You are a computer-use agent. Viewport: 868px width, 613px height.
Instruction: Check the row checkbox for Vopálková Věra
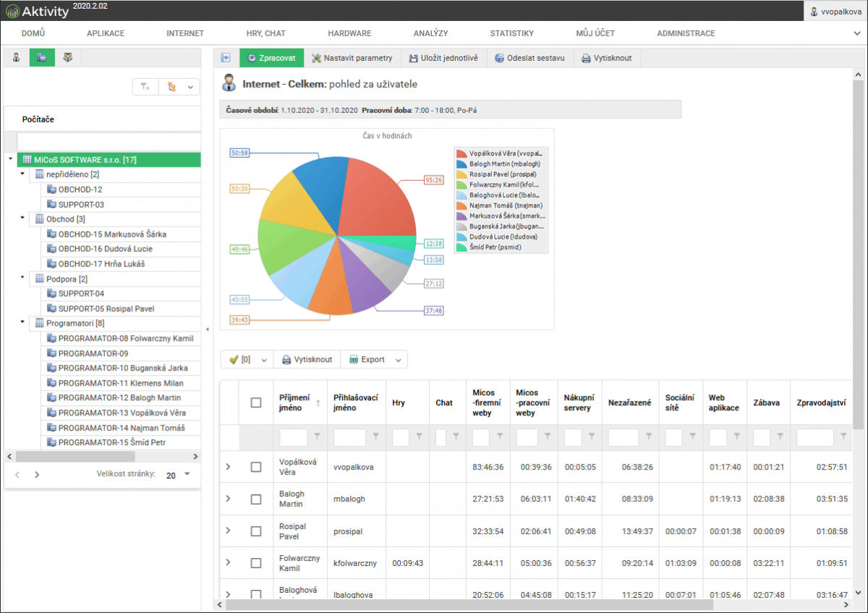[x=256, y=467]
